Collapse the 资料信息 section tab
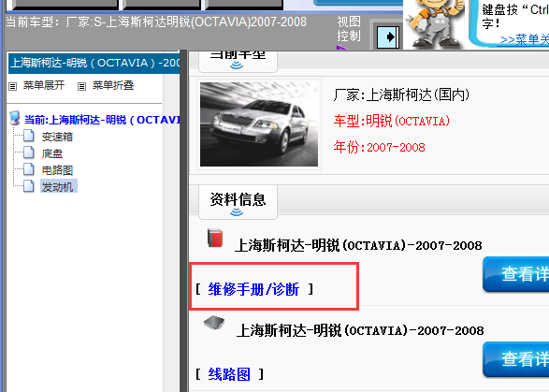The image size is (549, 392). click(x=238, y=202)
